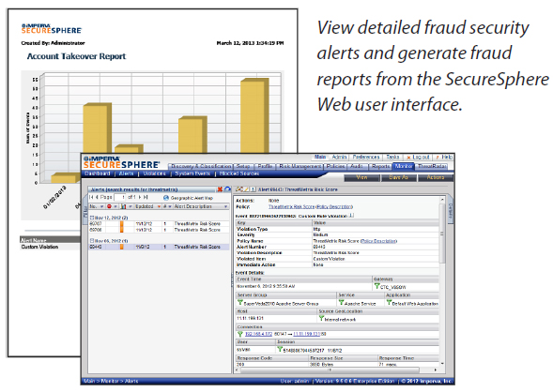Click the pencil edit icon in alert detail header

pyautogui.click(x=247, y=189)
